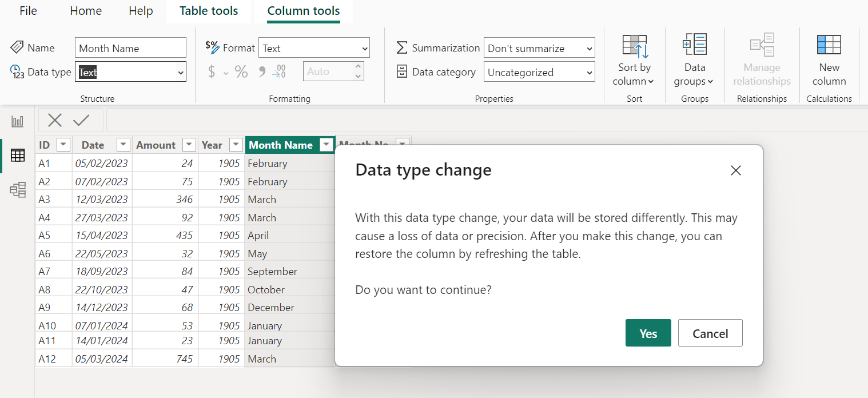Viewport: 868px width, 398px height.
Task: Switch to the Table tools tab
Action: point(209,11)
